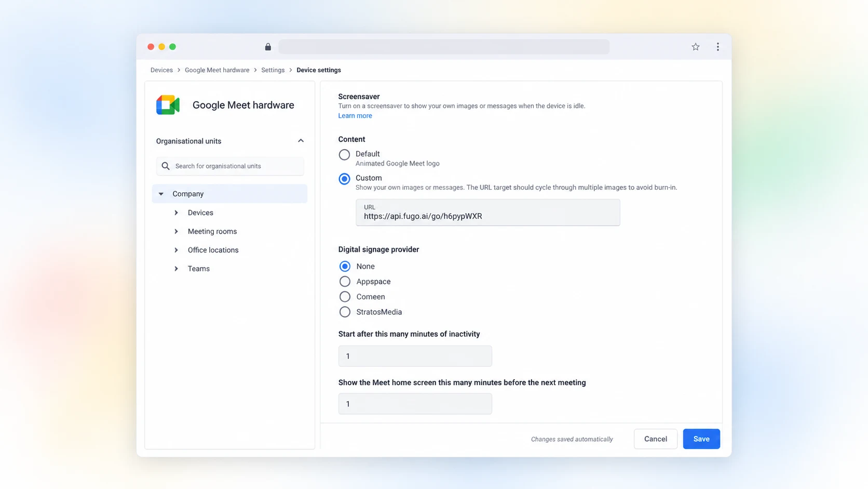Choose StratosMedia as digital signage provider
The width and height of the screenshot is (868, 489).
[x=345, y=312]
